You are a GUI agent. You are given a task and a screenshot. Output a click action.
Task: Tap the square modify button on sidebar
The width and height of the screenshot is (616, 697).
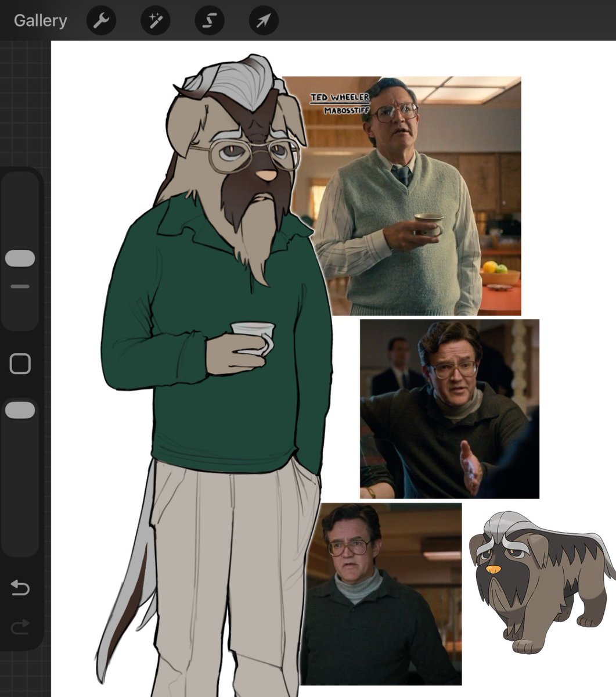click(x=20, y=364)
